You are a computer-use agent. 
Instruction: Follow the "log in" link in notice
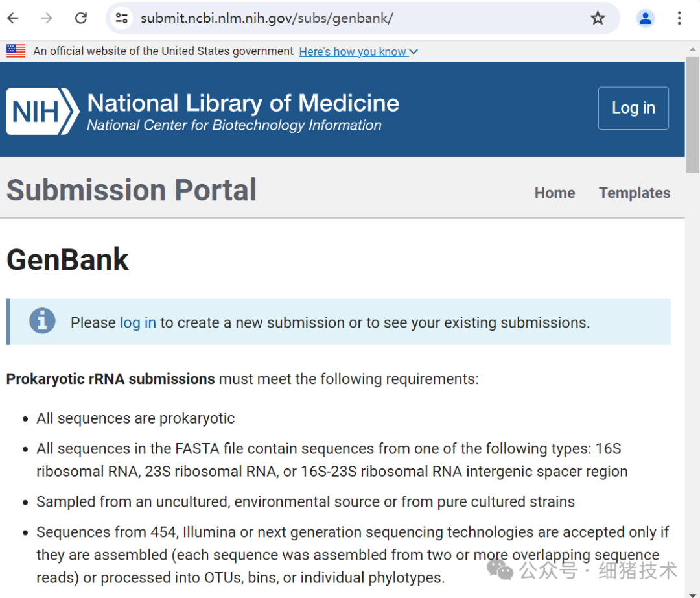[137, 322]
